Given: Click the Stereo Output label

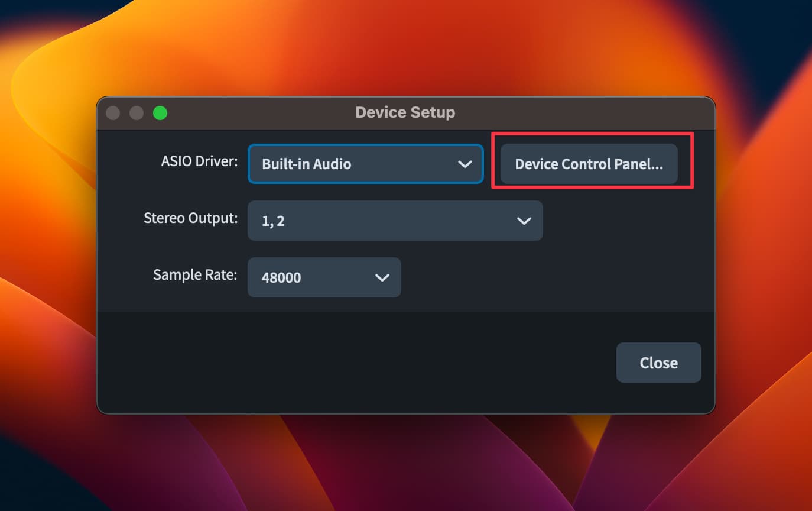Looking at the screenshot, I should (191, 218).
